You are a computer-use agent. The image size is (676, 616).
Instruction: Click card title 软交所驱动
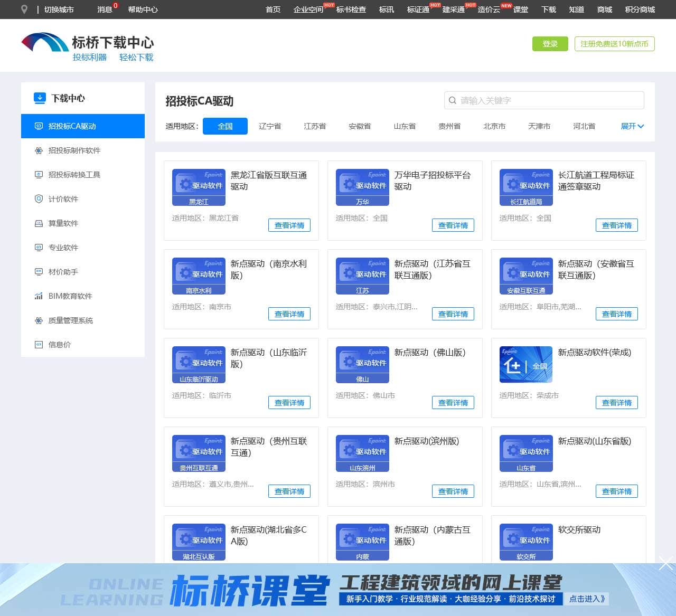[x=579, y=529]
